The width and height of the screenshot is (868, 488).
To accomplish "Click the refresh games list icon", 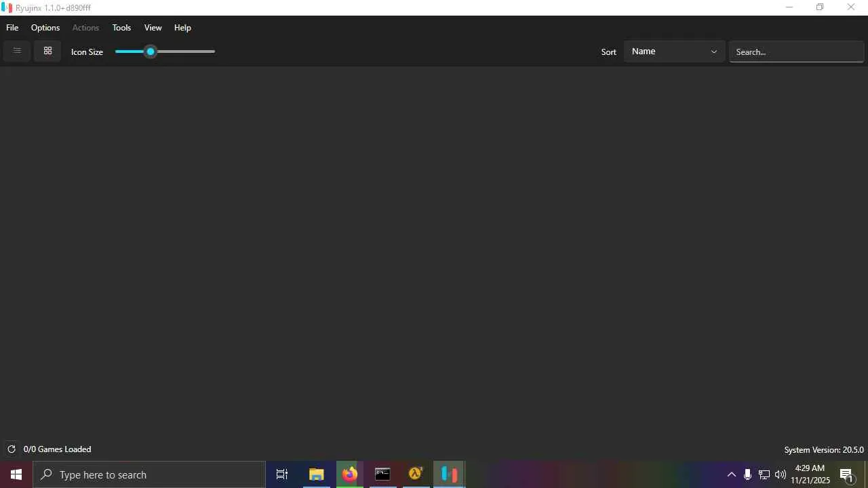I will (x=12, y=449).
